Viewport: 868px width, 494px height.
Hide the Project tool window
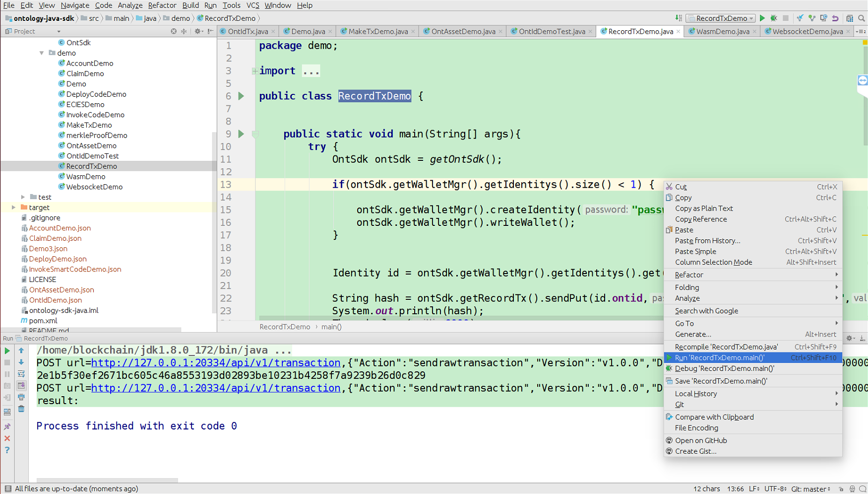(x=210, y=31)
